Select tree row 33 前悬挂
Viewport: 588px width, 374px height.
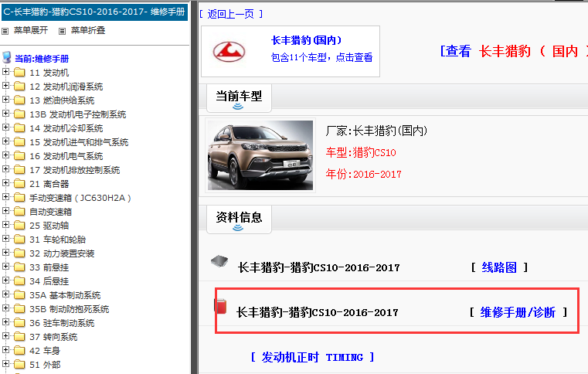coord(49,267)
